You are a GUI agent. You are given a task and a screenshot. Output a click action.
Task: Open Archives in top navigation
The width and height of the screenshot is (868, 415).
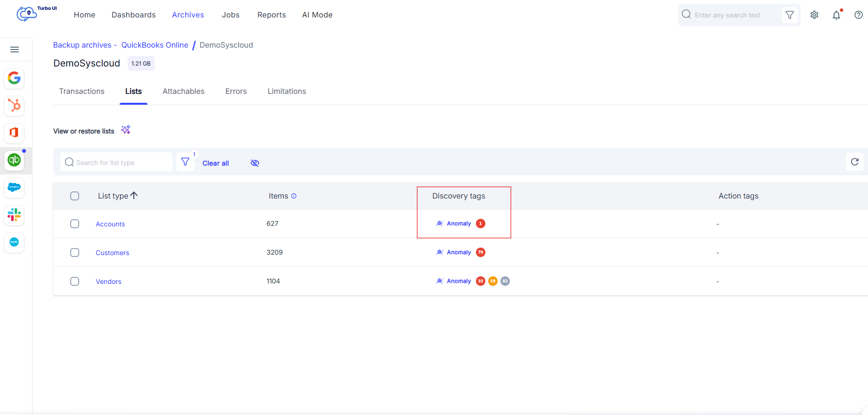[x=188, y=15]
